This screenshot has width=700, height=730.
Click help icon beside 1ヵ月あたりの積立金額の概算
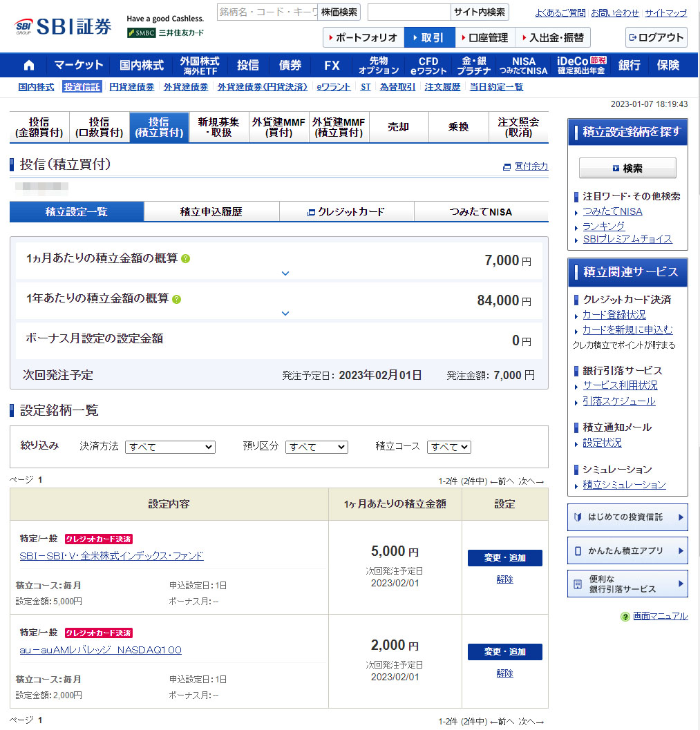[x=185, y=259]
